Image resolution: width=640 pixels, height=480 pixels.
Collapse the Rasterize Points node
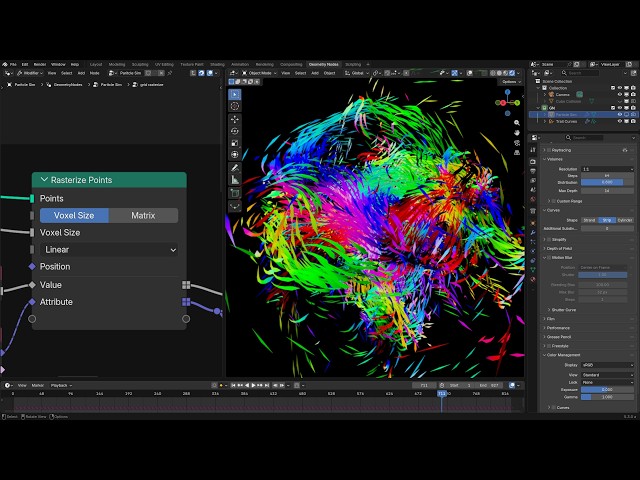point(44,180)
